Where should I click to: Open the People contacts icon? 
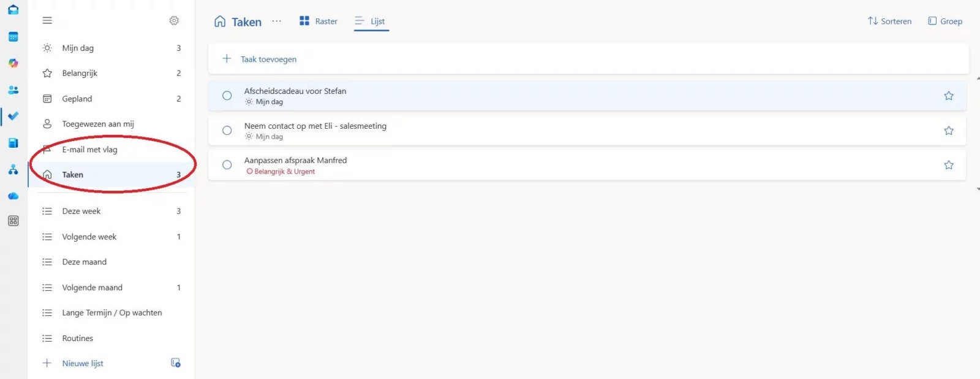click(13, 90)
